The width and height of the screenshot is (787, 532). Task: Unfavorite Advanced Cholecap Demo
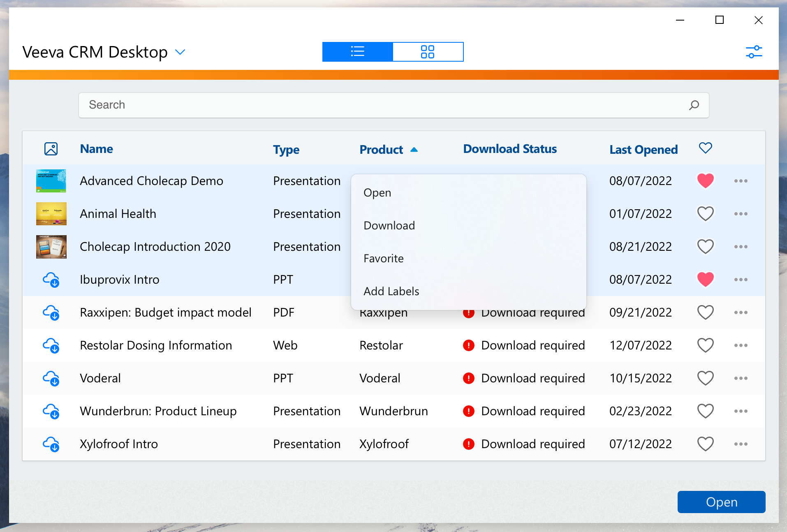(x=705, y=181)
